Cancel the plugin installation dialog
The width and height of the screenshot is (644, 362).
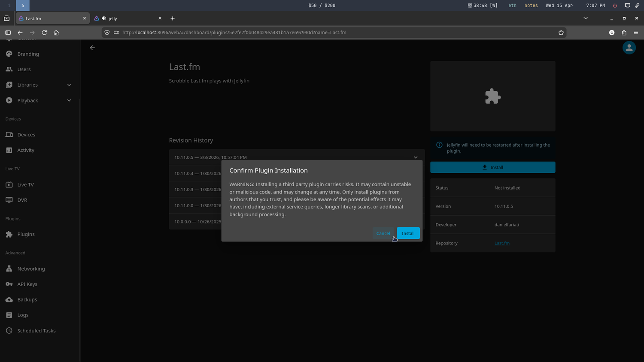pyautogui.click(x=383, y=233)
